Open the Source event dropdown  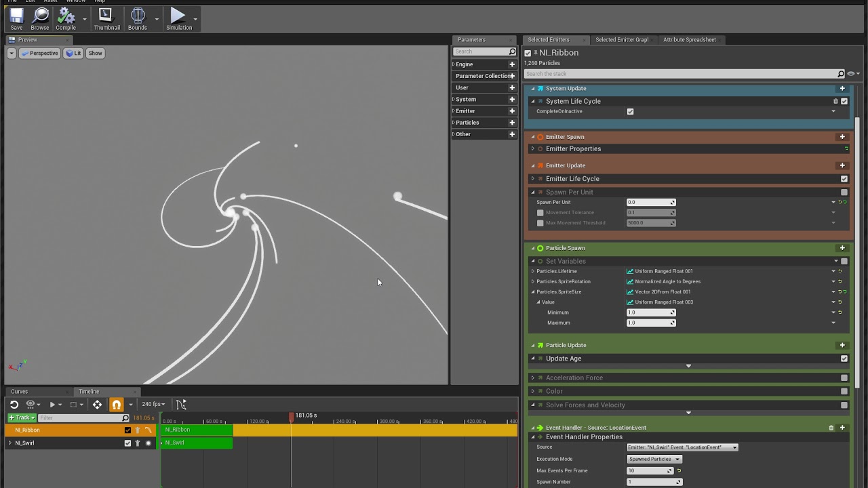682,447
